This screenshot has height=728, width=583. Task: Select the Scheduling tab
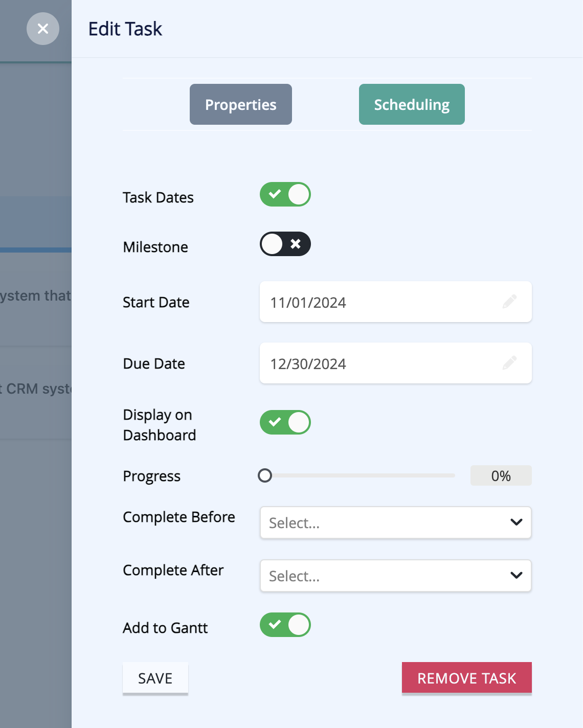412,104
